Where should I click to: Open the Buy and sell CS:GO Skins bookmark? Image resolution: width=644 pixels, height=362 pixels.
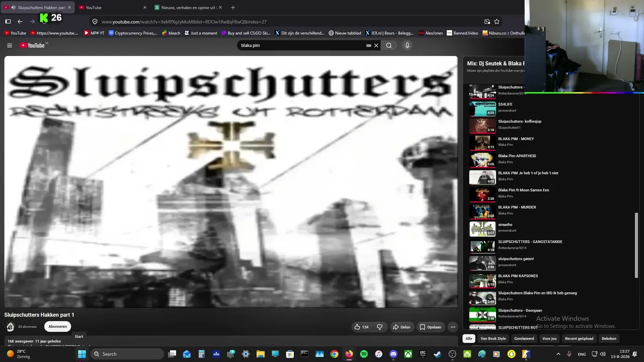(246, 33)
